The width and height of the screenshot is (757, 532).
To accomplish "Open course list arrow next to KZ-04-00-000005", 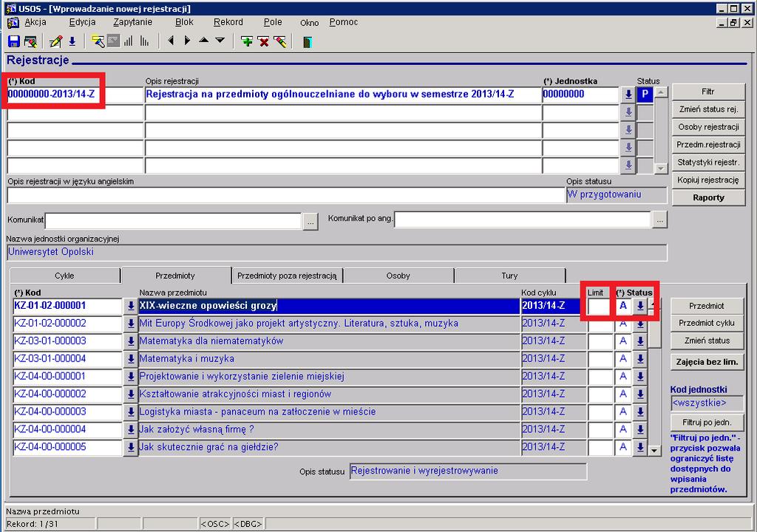I will 130,447.
